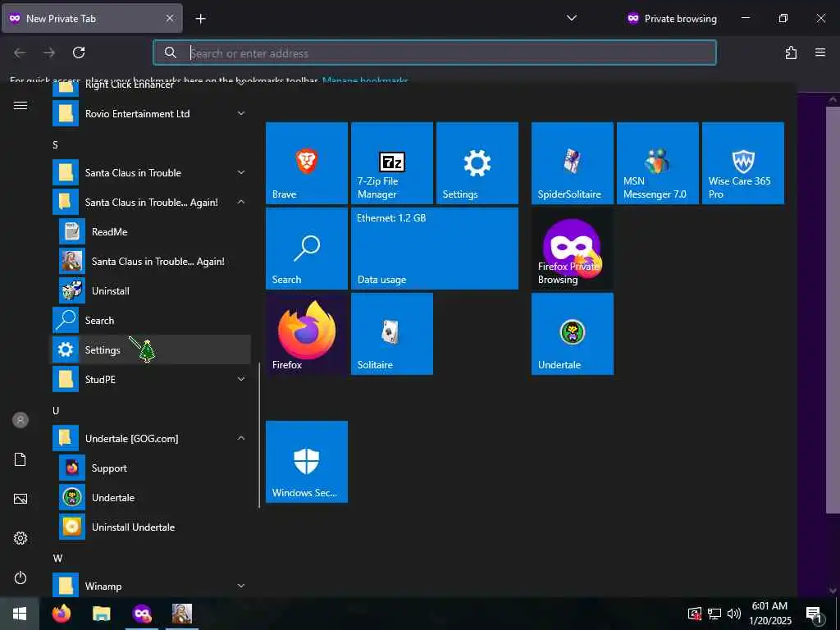Open the Firefox extensions icon
The width and height of the screenshot is (840, 630).
coord(791,52)
